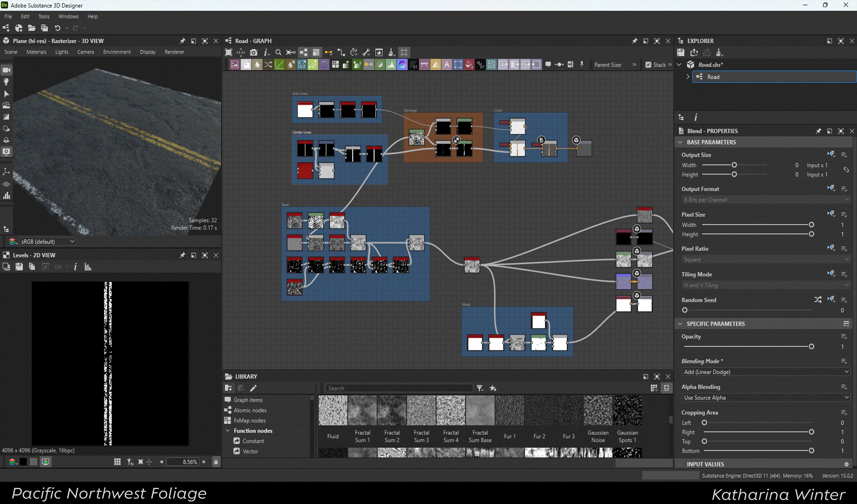Select Atomic nodes in the library
Image resolution: width=857 pixels, height=504 pixels.
click(250, 410)
